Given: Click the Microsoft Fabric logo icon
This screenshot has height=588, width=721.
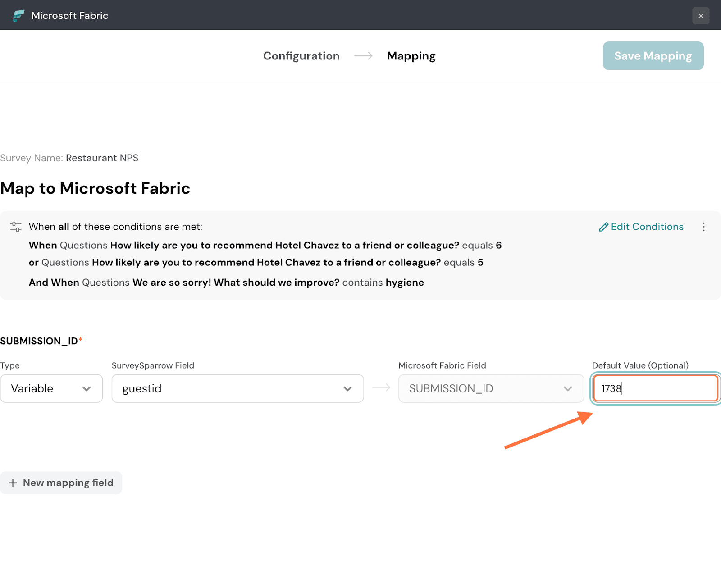Looking at the screenshot, I should tap(18, 15).
